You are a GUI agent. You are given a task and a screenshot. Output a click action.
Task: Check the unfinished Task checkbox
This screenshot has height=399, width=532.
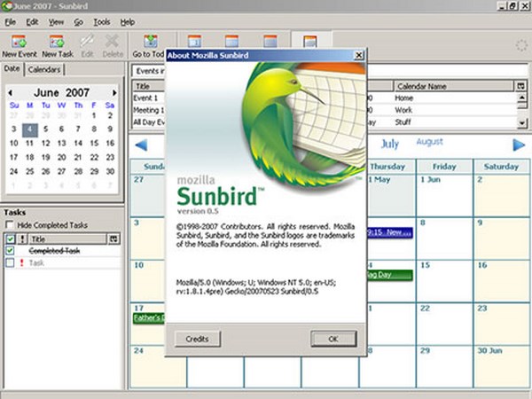point(11,263)
